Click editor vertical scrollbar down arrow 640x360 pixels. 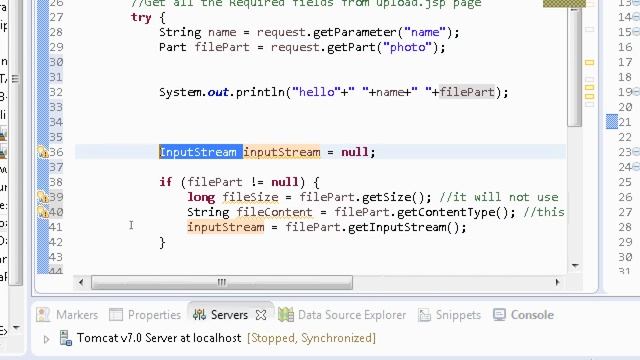575,266
